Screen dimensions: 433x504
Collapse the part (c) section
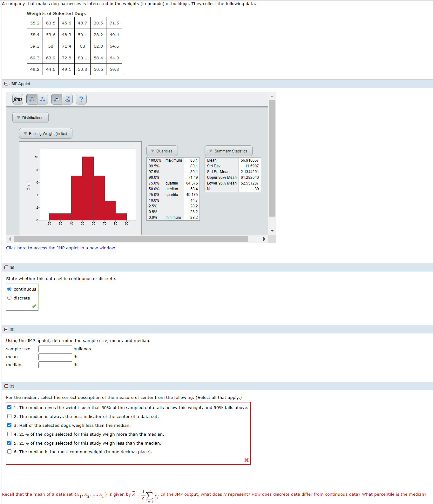pos(6,386)
